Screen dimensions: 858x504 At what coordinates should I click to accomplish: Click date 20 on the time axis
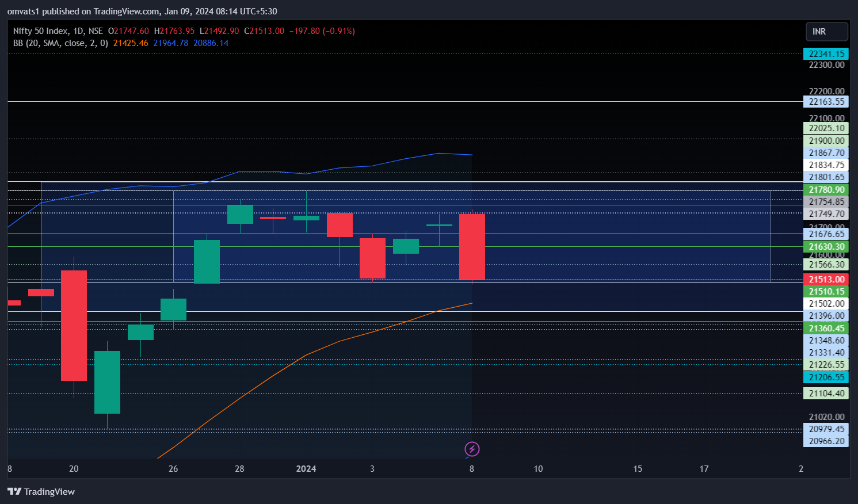pos(74,469)
